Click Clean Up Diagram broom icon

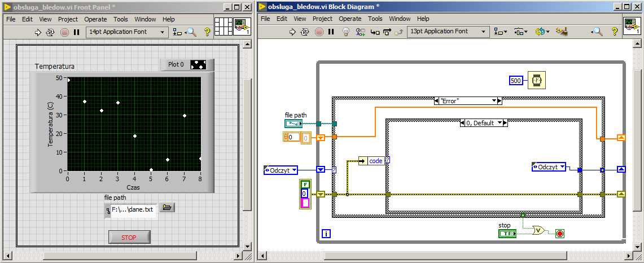coord(561,32)
